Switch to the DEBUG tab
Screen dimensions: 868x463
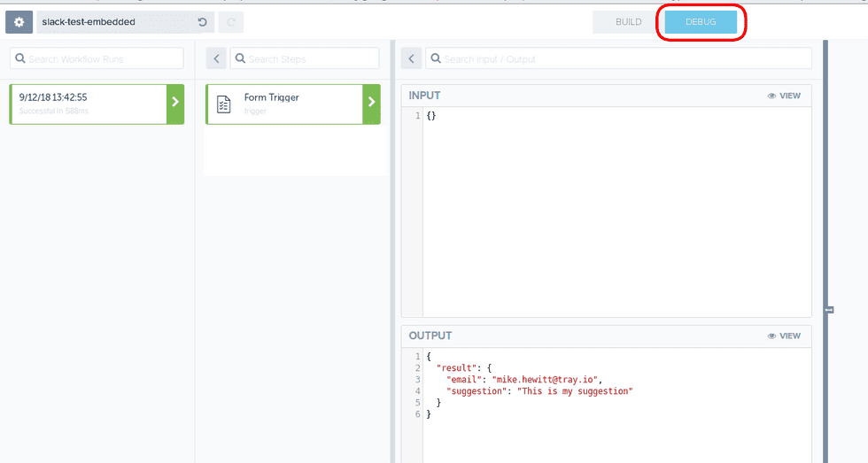point(701,22)
